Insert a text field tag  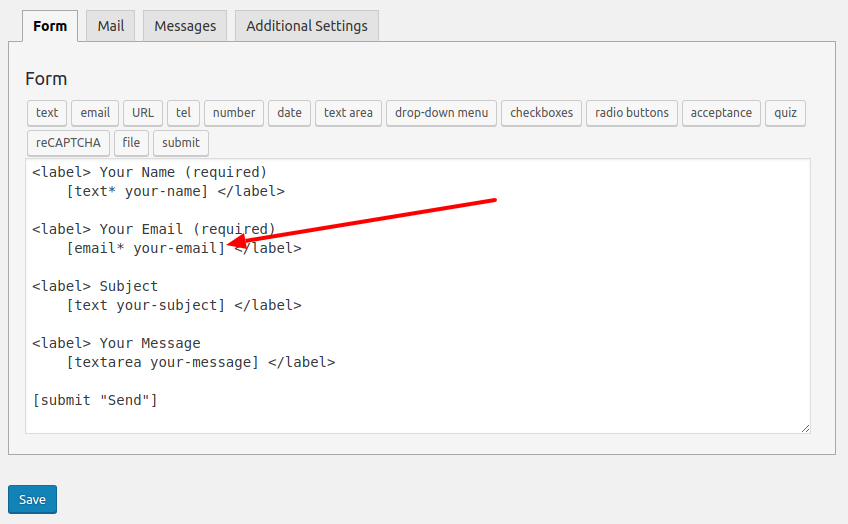[47, 113]
